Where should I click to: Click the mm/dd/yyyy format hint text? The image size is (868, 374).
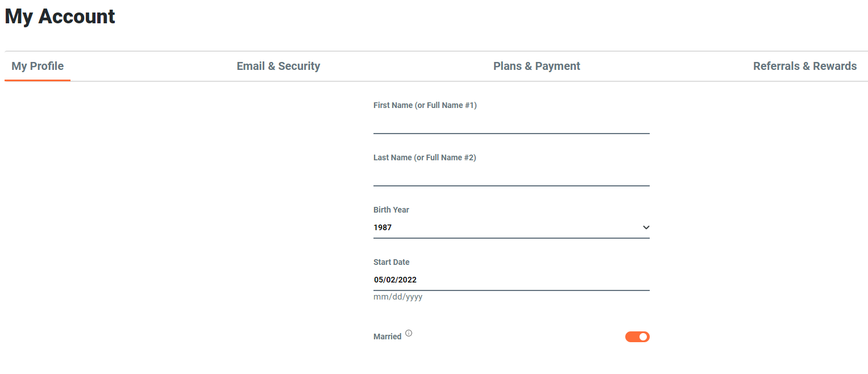tap(398, 297)
